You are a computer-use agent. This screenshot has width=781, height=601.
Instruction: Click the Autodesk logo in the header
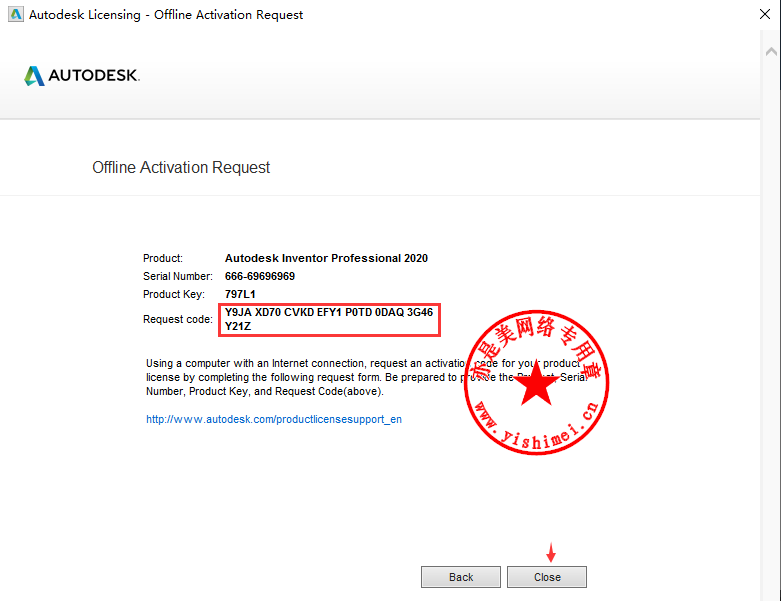click(x=82, y=76)
